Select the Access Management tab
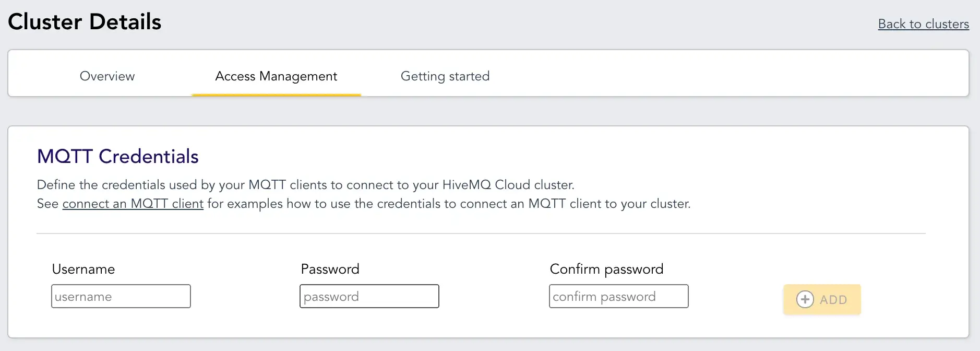 pos(276,76)
